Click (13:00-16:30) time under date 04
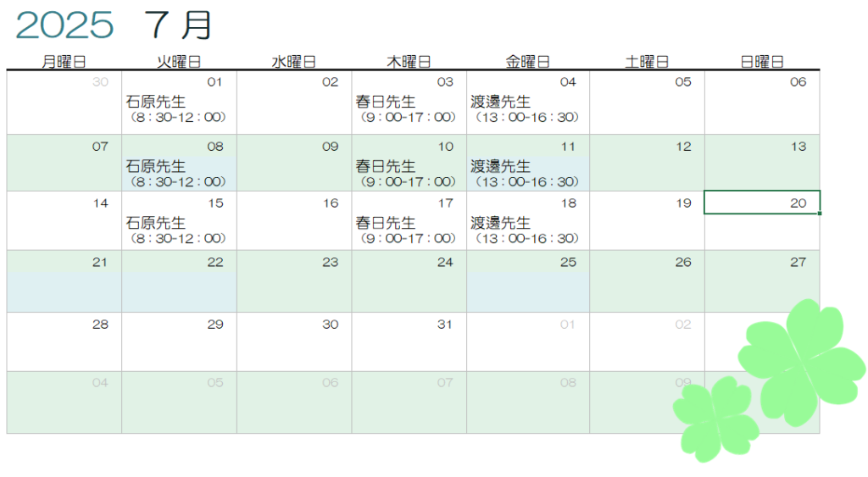Image resolution: width=868 pixels, height=477 pixels. click(x=527, y=117)
